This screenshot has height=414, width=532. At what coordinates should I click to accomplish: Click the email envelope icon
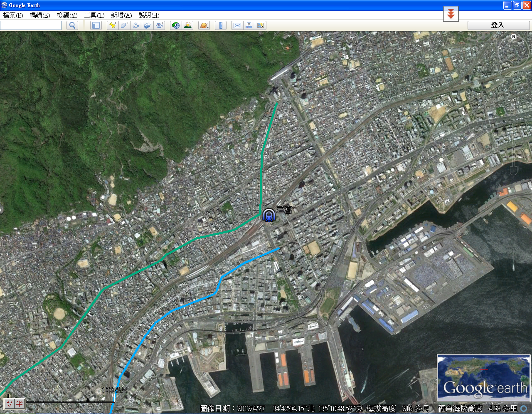(x=237, y=25)
